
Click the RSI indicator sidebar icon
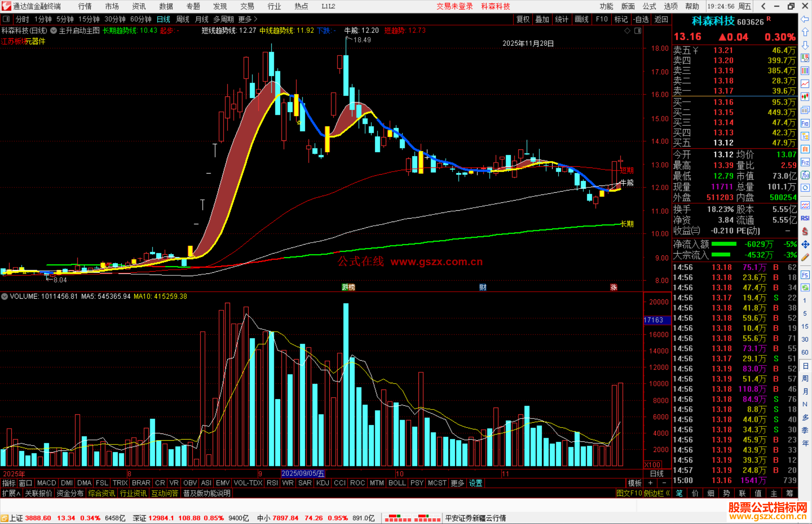pos(805,218)
